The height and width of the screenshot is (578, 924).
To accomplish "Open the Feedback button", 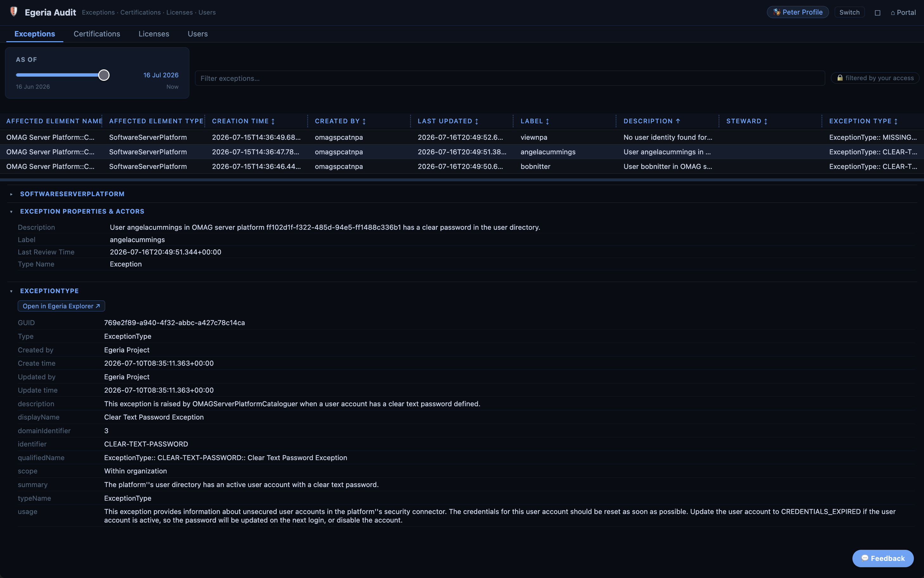I will tap(883, 558).
